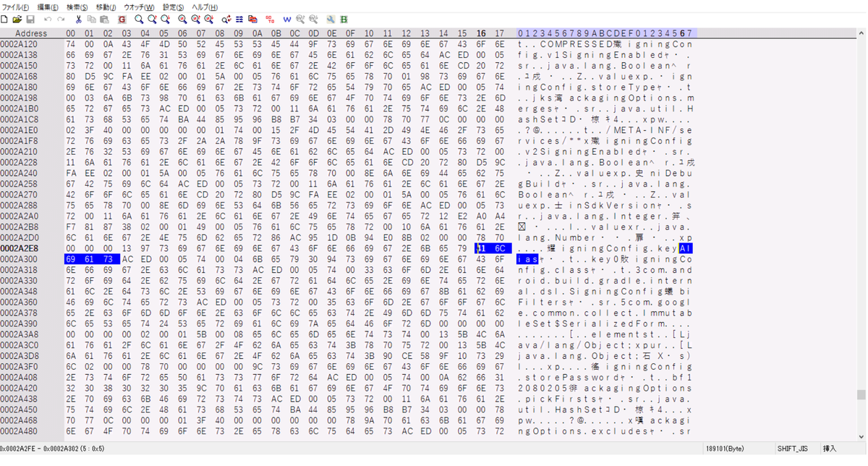Paste from the clipboard icon
This screenshot has width=868, height=466.
pos(104,20)
